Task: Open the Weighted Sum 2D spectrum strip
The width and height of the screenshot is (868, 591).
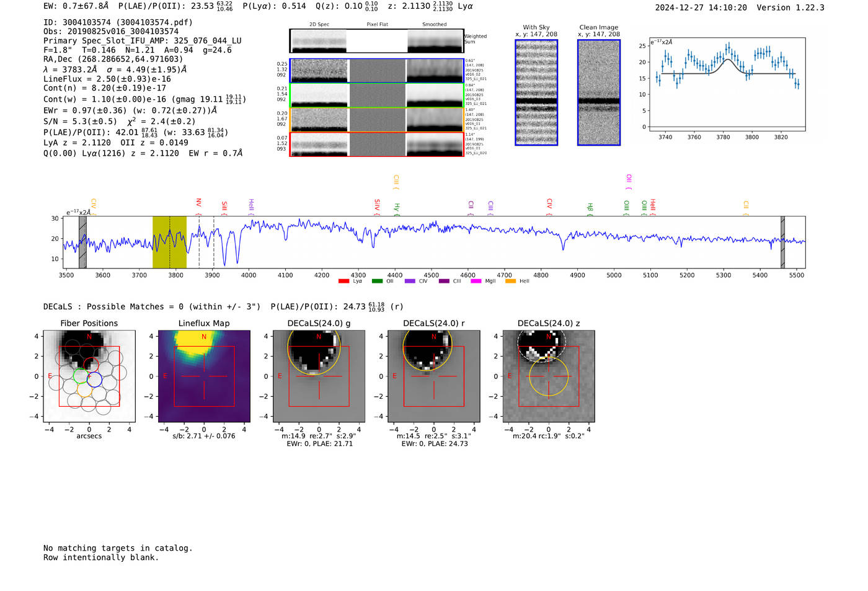Action: coord(376,40)
